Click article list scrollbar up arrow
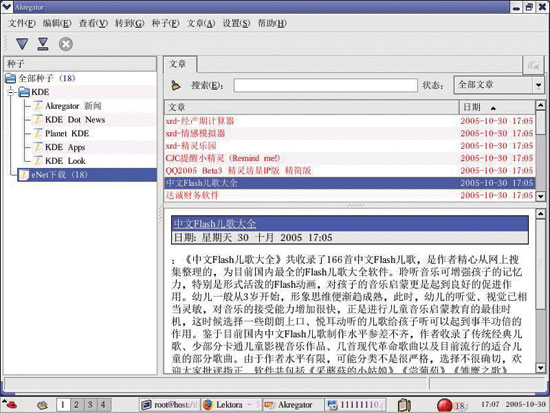Image resolution: width=550 pixels, height=413 pixels. coord(541,105)
